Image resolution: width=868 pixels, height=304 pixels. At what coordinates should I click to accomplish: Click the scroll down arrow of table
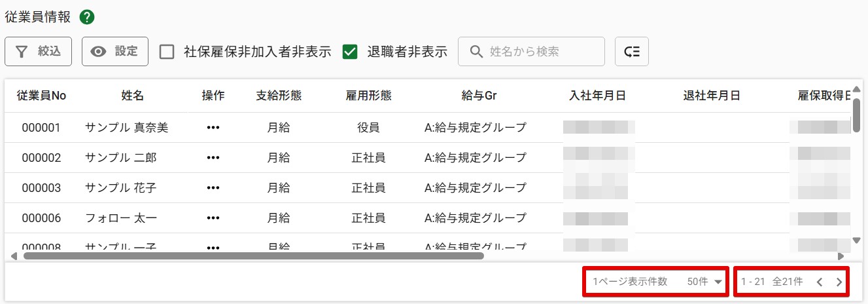click(856, 240)
